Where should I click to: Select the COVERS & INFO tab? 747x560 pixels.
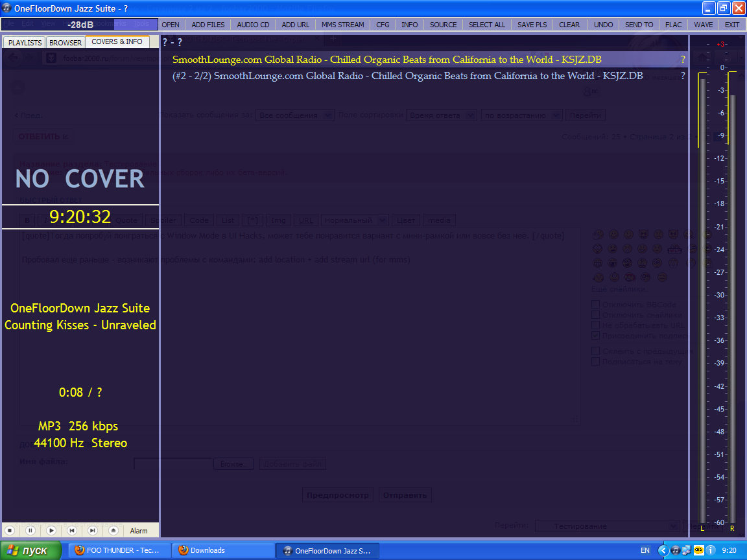117,42
